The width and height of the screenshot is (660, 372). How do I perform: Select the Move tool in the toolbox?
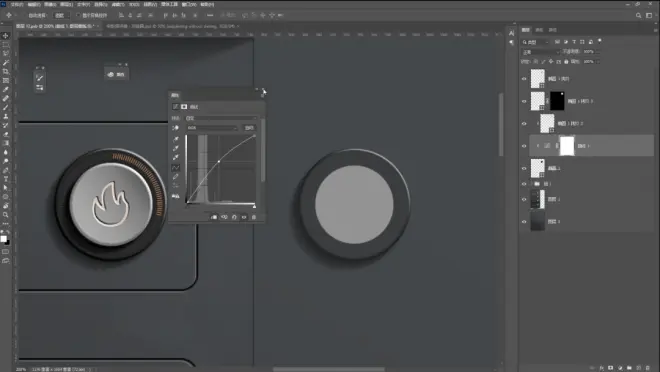pos(5,36)
